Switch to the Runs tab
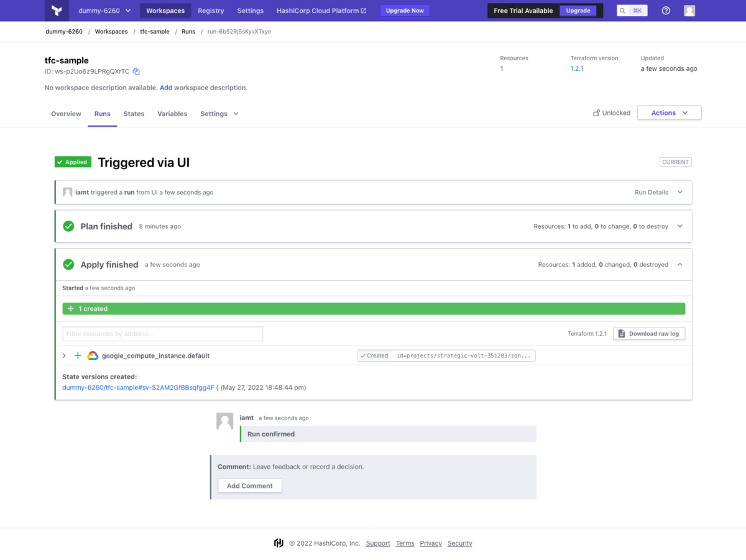746x560 pixels. [x=103, y=114]
